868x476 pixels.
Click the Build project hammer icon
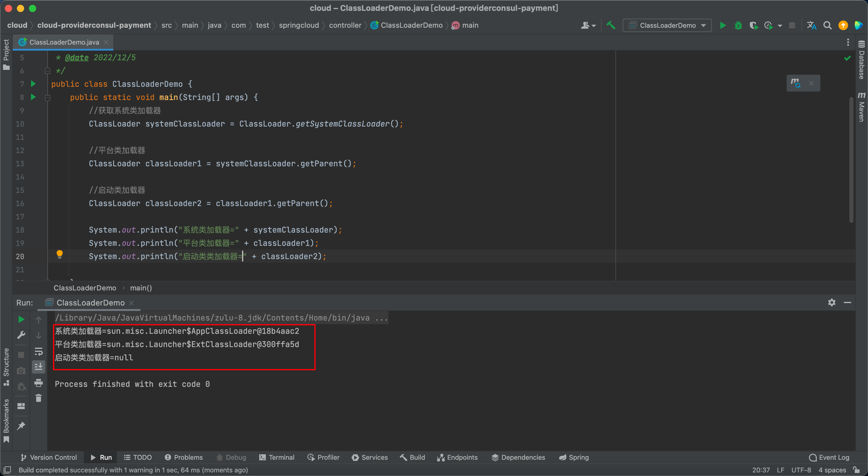coord(611,25)
